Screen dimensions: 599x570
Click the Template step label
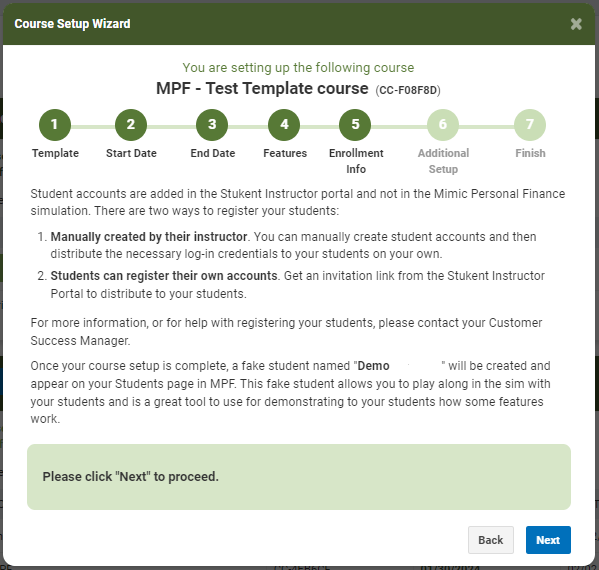[55, 153]
